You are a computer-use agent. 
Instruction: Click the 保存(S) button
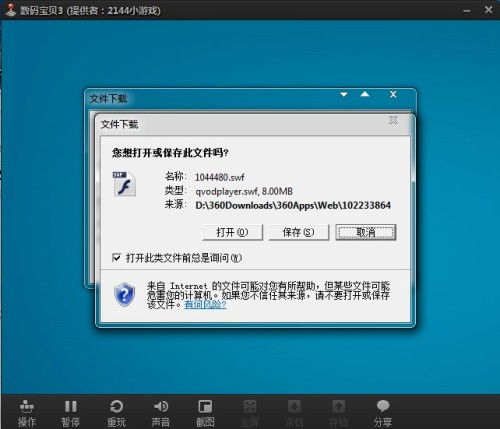(299, 232)
